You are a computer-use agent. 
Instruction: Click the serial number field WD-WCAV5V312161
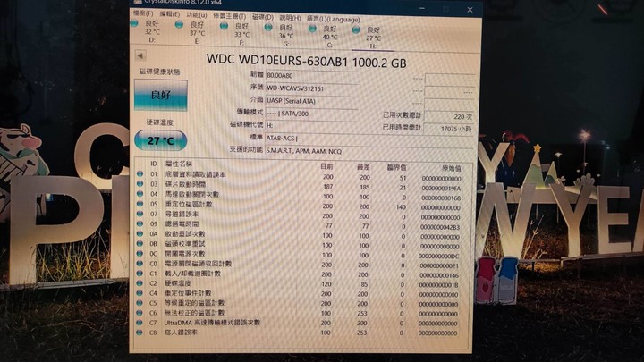pyautogui.click(x=312, y=88)
